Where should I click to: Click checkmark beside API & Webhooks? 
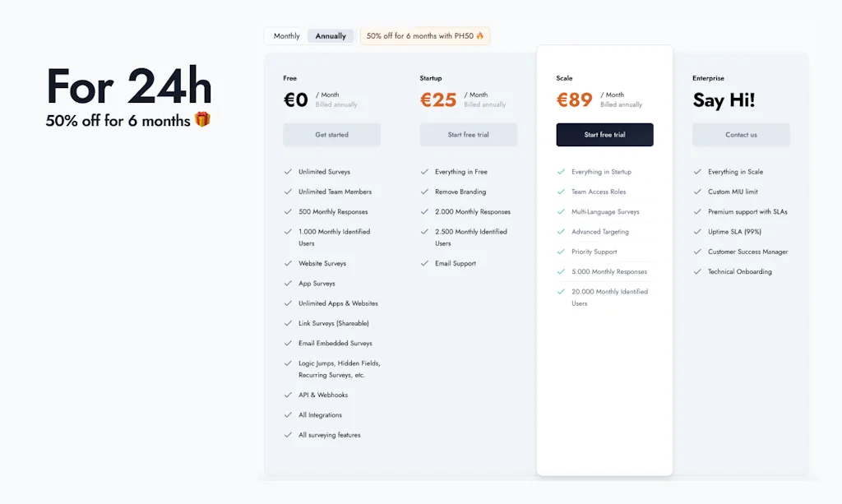288,395
